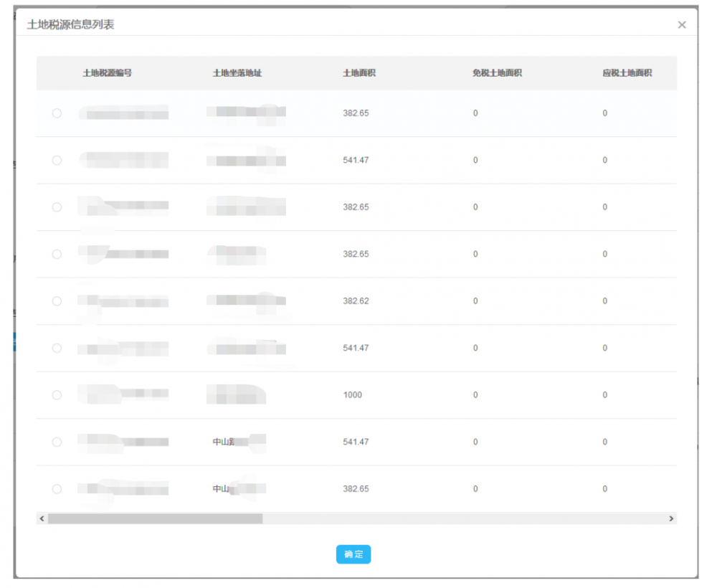This screenshot has height=588, width=717.
Task: Select the eighth row's radio button
Action: pyautogui.click(x=57, y=442)
